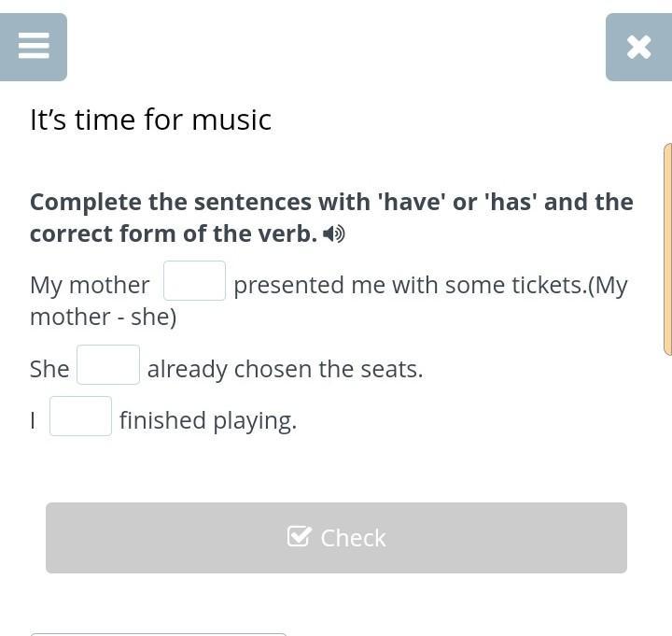Focus the blank after "My mother"

[194, 280]
